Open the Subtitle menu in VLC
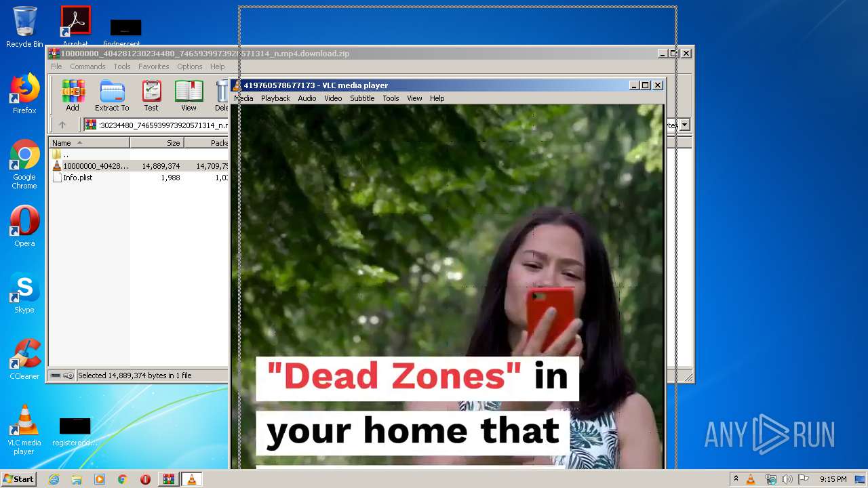 pyautogui.click(x=362, y=98)
